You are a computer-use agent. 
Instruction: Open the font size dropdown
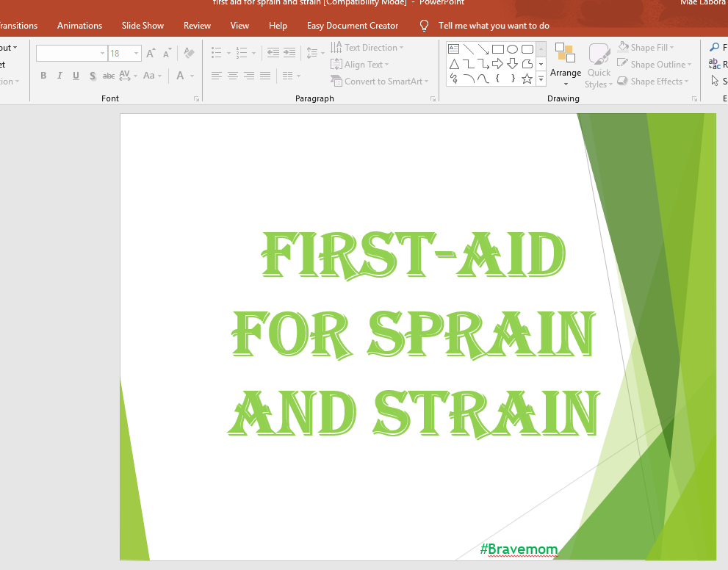pos(136,54)
